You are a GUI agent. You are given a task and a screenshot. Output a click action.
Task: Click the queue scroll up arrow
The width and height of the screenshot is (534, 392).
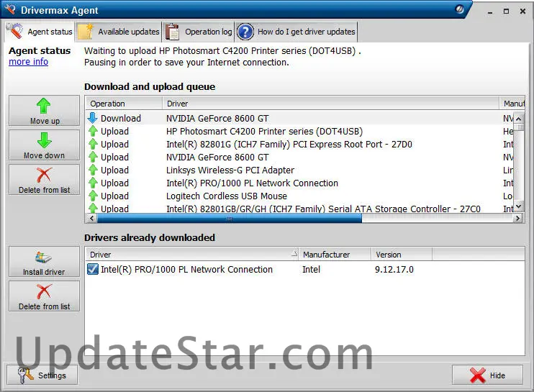[518, 119]
